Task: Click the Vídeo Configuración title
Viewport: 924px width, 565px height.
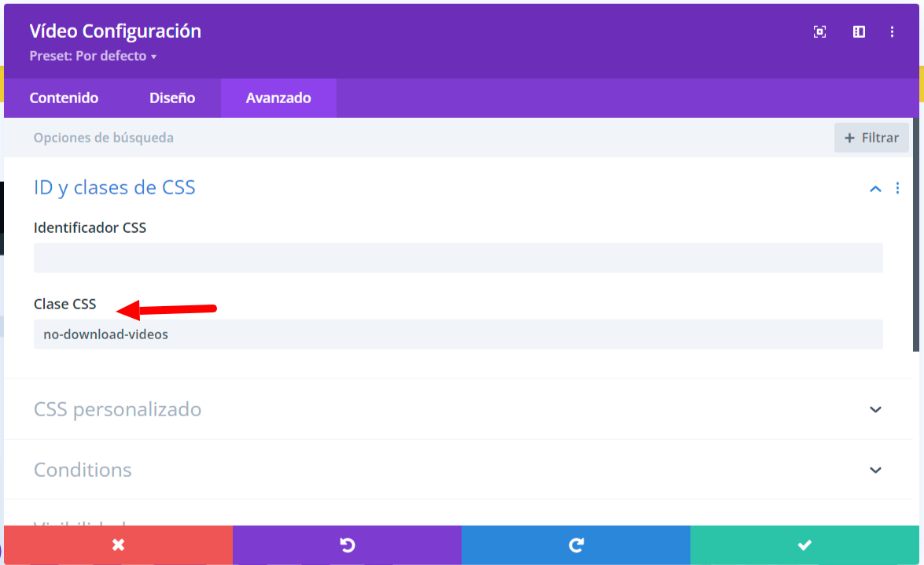Action: (116, 31)
